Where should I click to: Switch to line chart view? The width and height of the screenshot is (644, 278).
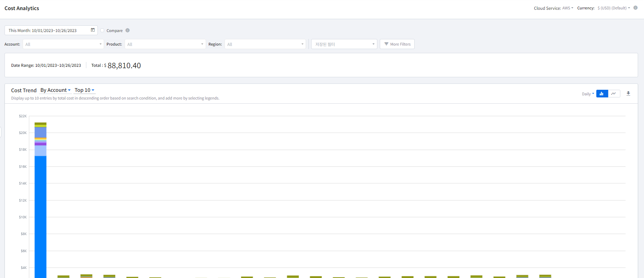tap(614, 94)
